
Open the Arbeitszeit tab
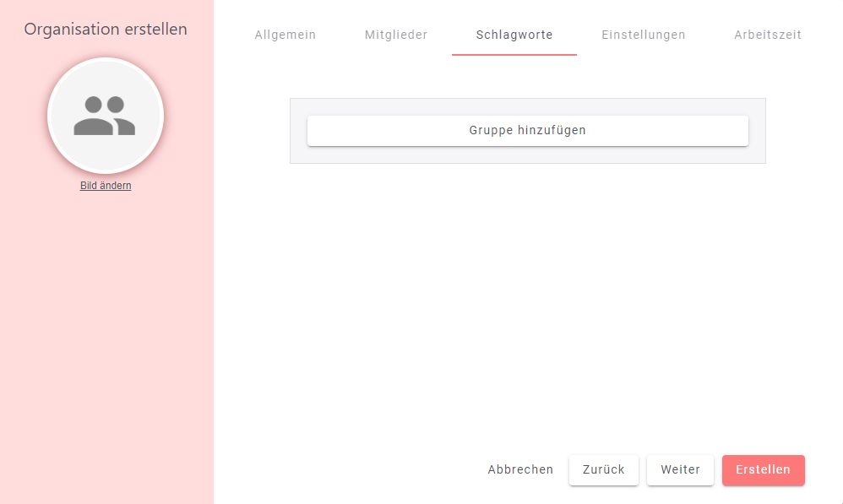click(x=768, y=35)
